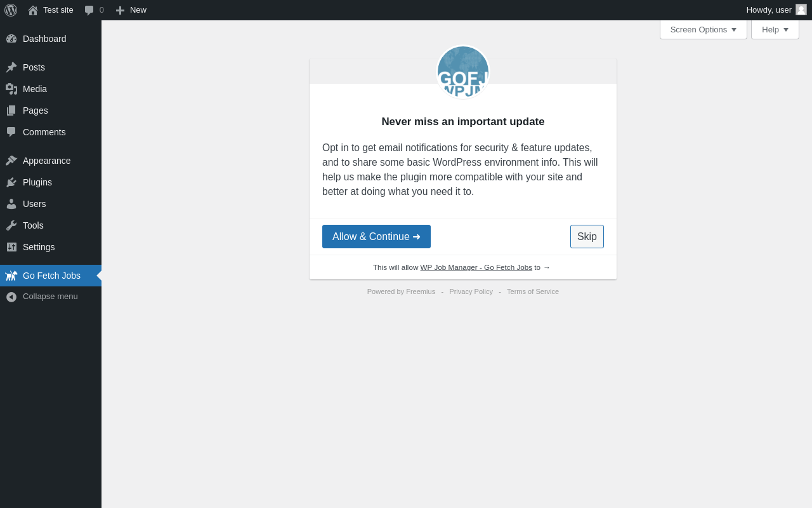Click the Appearance paintbrush icon
Viewport: 812px width, 508px height.
11,161
